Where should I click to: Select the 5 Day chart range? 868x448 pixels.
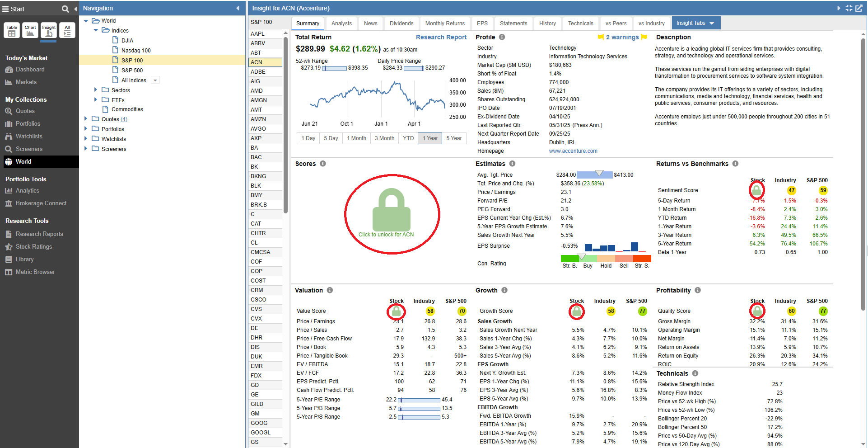331,138
